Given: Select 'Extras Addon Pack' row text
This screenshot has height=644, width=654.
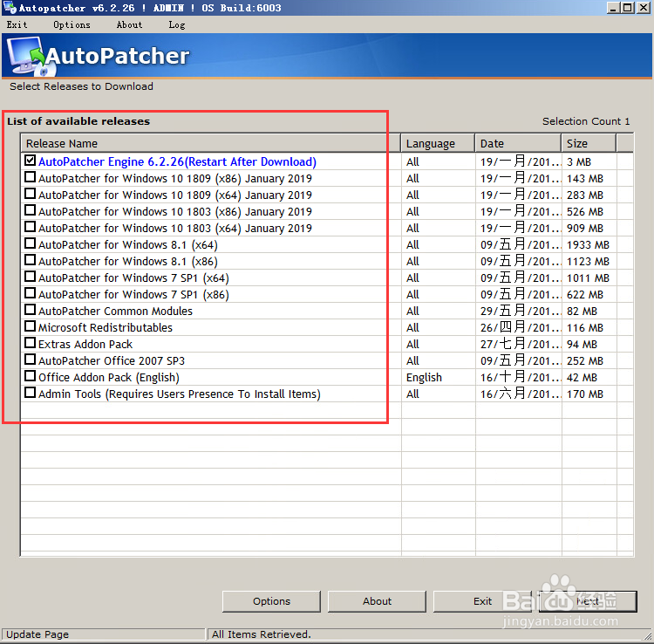Looking at the screenshot, I should pyautogui.click(x=85, y=344).
